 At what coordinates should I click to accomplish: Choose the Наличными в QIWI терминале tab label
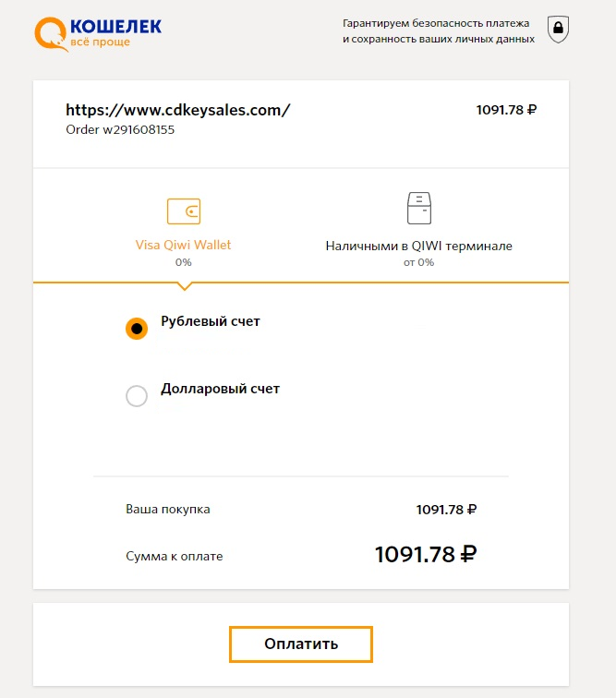pos(418,247)
